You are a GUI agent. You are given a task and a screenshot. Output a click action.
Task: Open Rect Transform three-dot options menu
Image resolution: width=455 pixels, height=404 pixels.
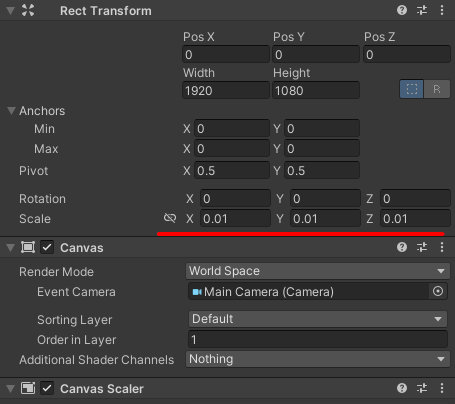click(x=442, y=10)
